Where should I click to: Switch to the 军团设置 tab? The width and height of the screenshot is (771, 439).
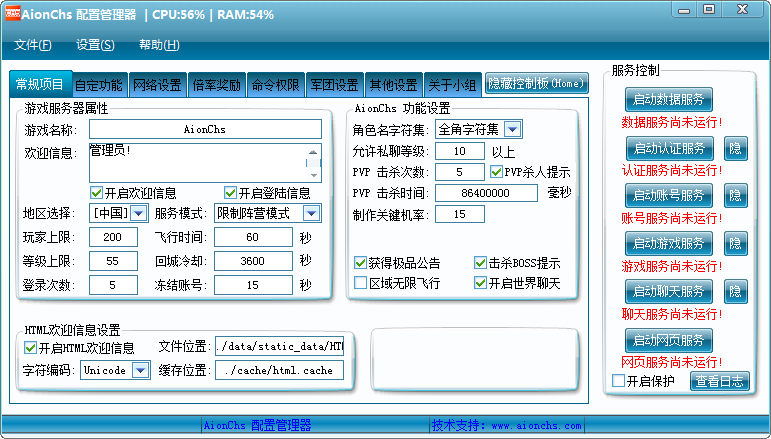click(x=334, y=85)
